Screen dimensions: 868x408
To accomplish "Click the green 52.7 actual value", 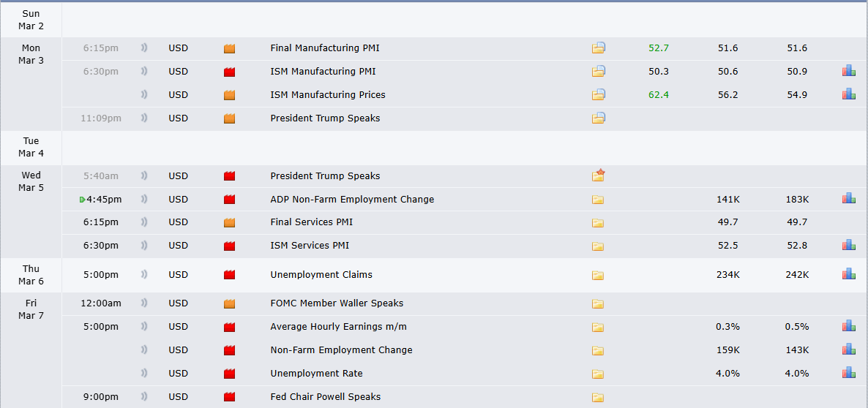I will (x=658, y=48).
